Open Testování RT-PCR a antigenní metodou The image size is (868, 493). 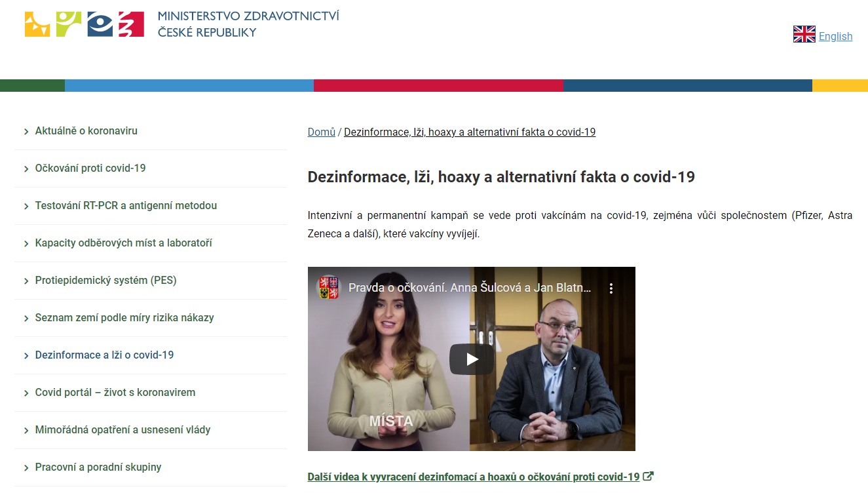coord(126,206)
